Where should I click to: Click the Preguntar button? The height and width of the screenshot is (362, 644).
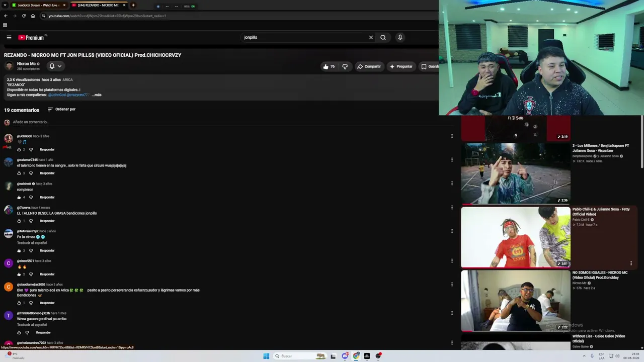(x=401, y=66)
